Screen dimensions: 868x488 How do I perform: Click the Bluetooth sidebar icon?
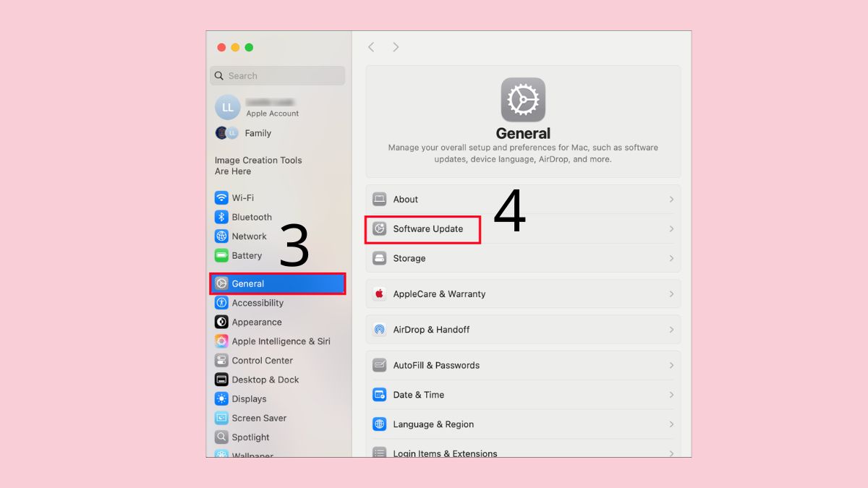click(x=221, y=217)
